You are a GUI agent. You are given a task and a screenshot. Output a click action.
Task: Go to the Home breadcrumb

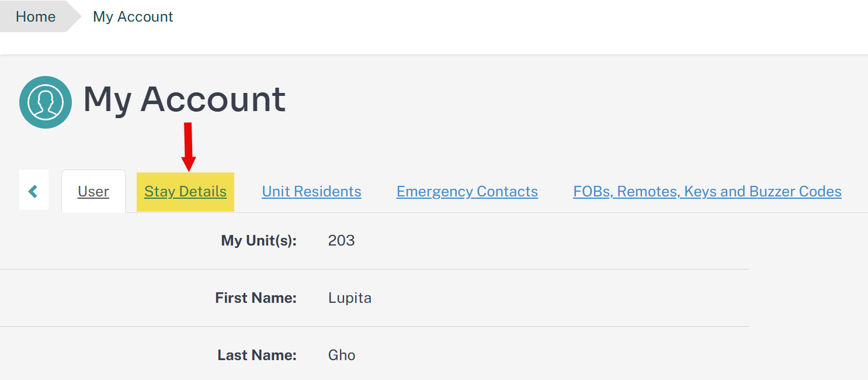[36, 16]
